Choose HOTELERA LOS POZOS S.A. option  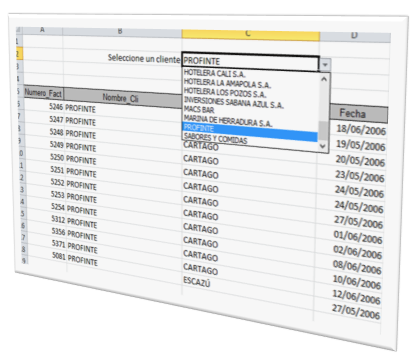pos(225,92)
